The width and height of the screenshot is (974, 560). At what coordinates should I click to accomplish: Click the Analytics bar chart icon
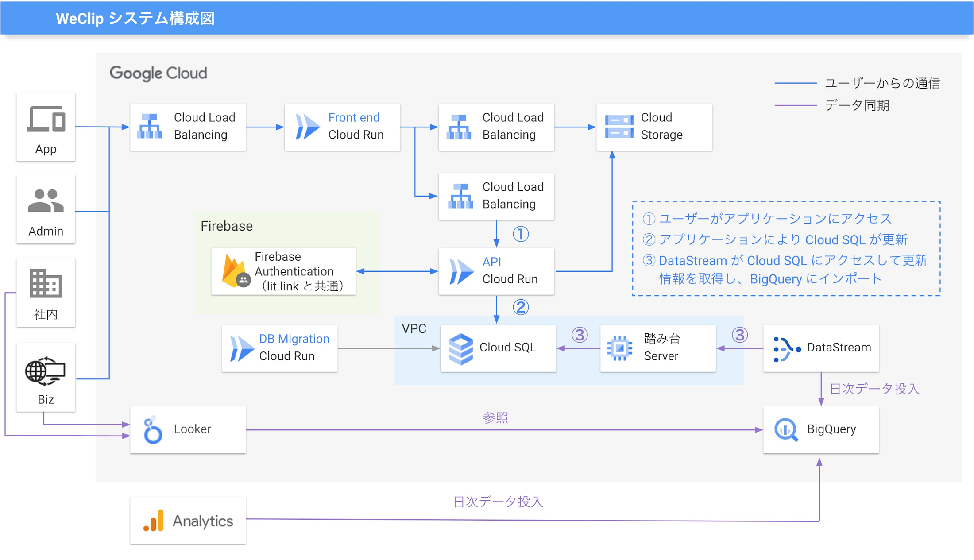154,521
